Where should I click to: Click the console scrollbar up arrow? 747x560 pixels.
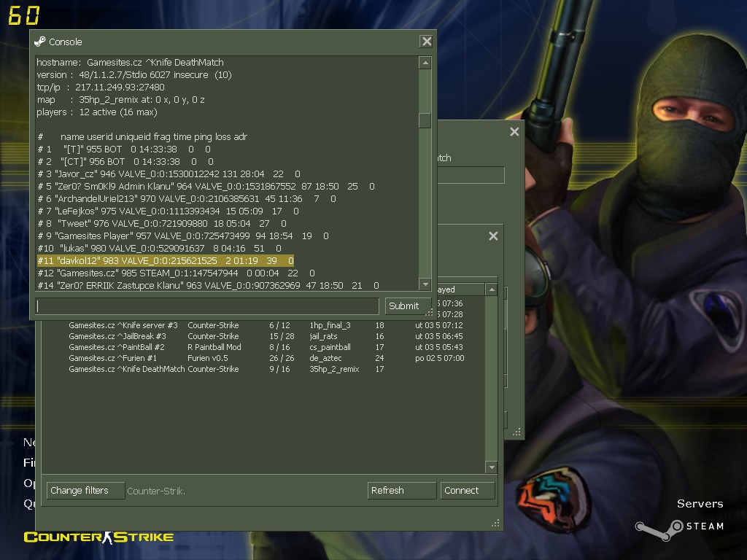(x=425, y=63)
